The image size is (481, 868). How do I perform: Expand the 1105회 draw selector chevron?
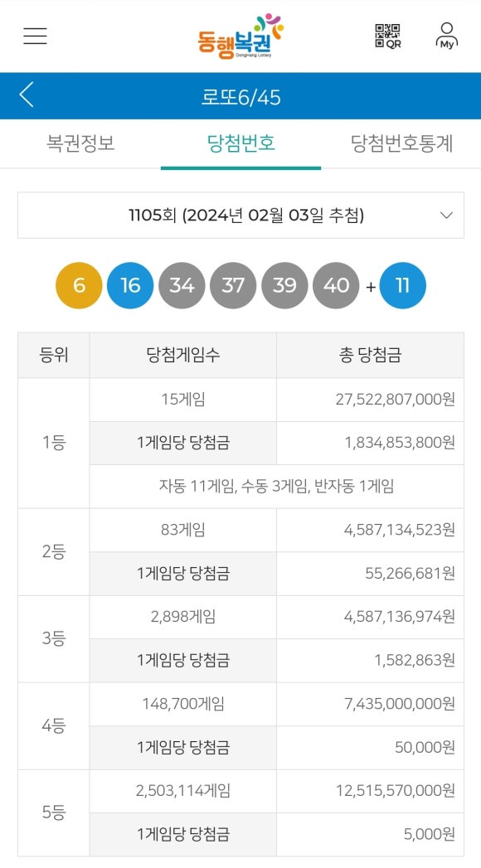pos(446,216)
